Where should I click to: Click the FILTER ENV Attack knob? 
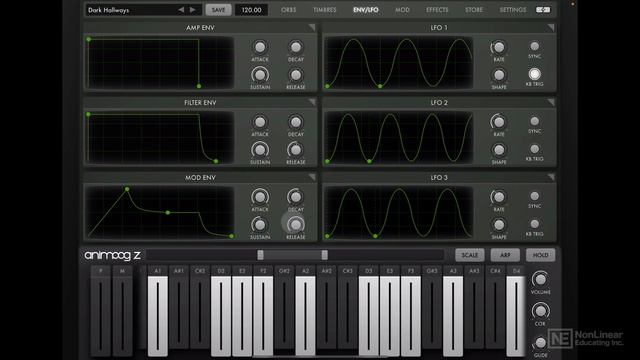260,122
